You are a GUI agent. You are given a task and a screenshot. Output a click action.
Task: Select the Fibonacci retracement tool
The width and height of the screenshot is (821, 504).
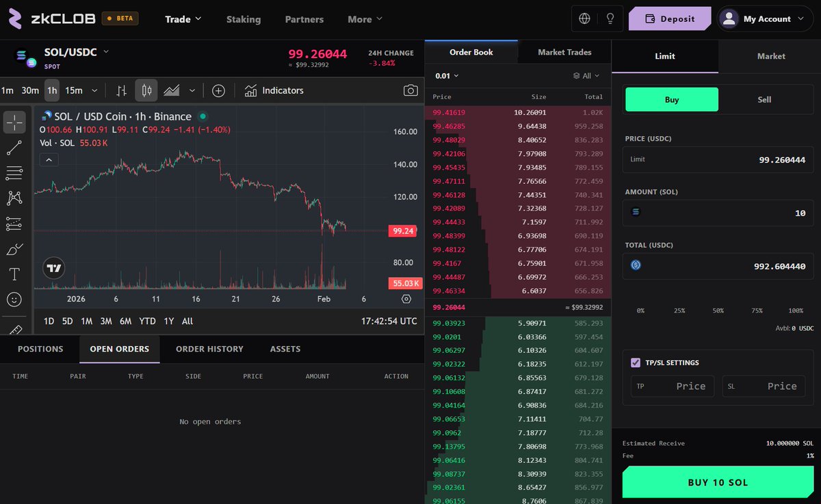tap(14, 173)
